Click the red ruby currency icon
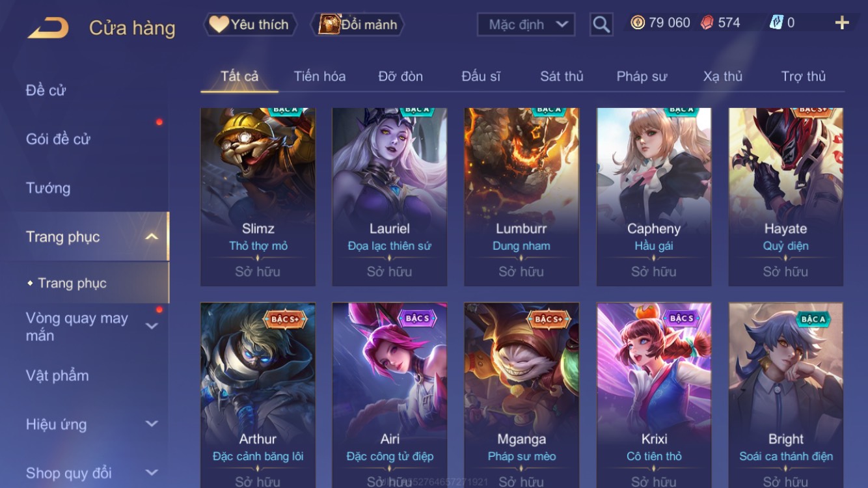Viewport: 868px width, 488px height. pos(707,23)
